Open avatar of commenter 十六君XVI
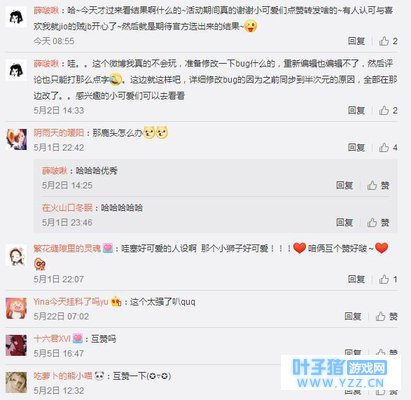The width and height of the screenshot is (411, 400). [x=16, y=345]
